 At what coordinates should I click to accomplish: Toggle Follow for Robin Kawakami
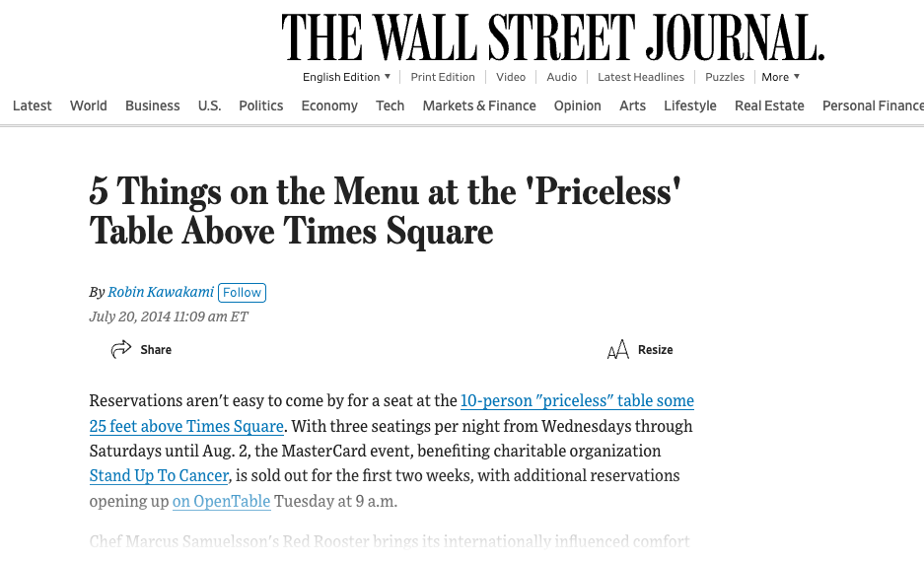click(242, 292)
